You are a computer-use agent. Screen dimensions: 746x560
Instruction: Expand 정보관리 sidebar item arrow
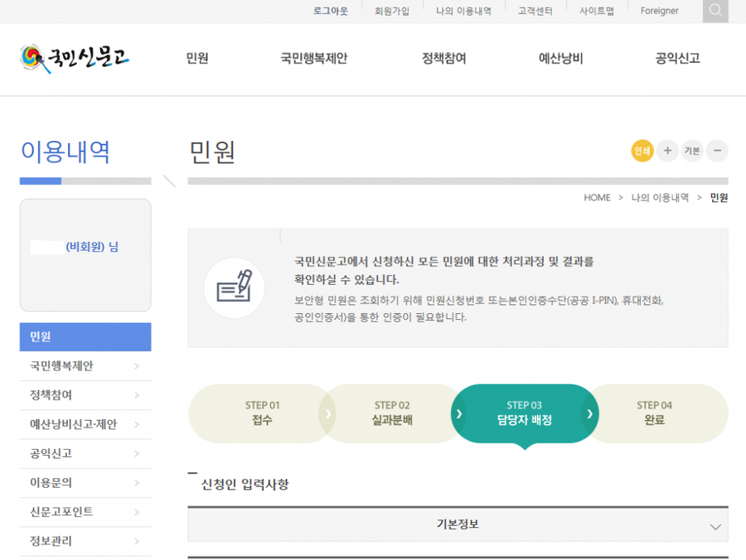[137, 542]
